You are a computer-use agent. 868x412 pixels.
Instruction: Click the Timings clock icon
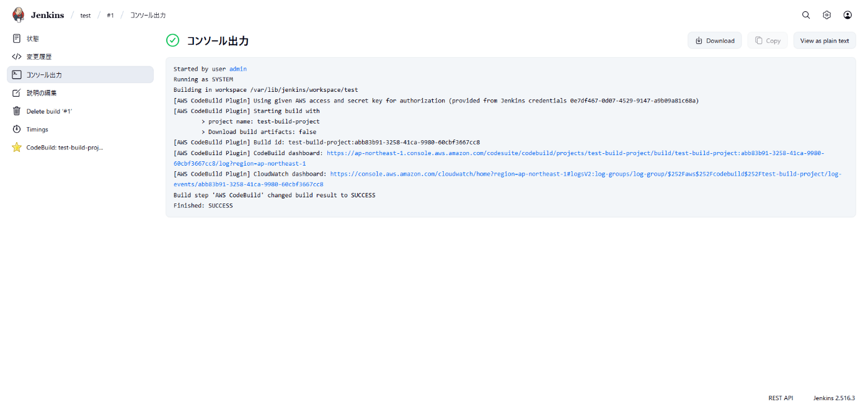click(17, 129)
